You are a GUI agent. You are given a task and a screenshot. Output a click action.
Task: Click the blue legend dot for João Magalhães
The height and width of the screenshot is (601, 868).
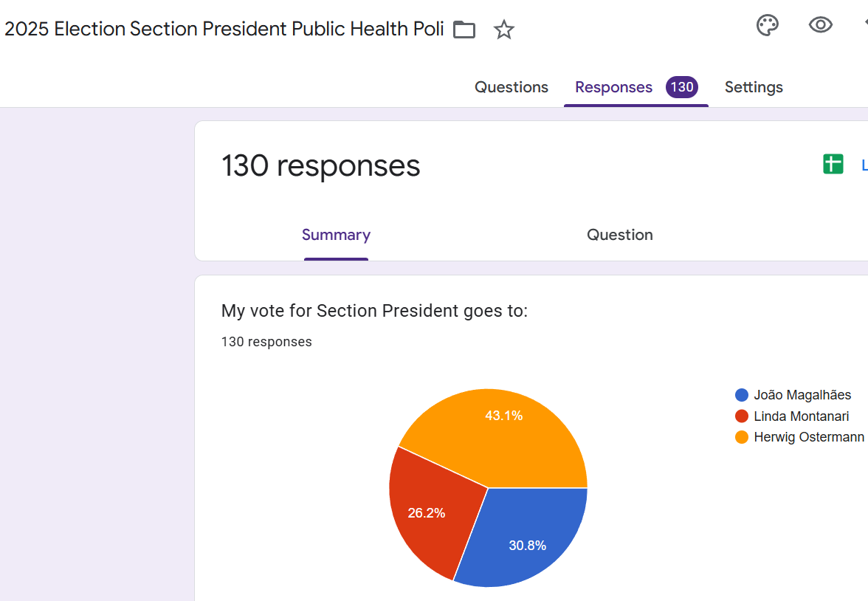click(742, 395)
